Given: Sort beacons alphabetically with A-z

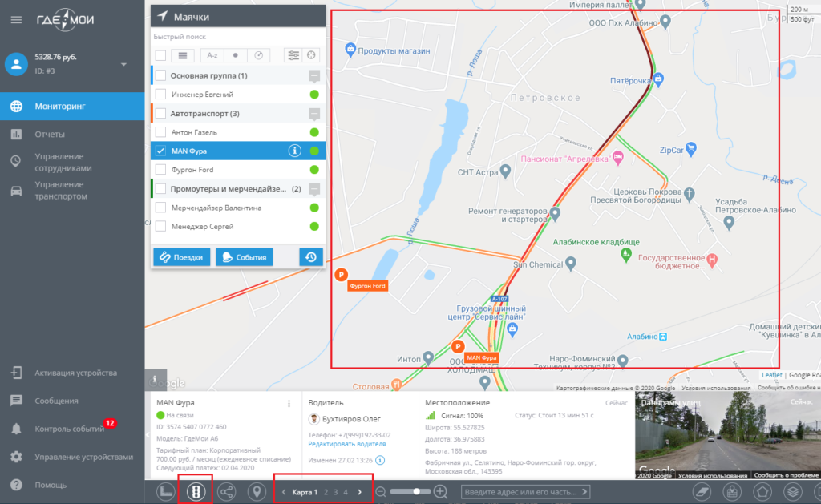Looking at the screenshot, I should (x=212, y=55).
